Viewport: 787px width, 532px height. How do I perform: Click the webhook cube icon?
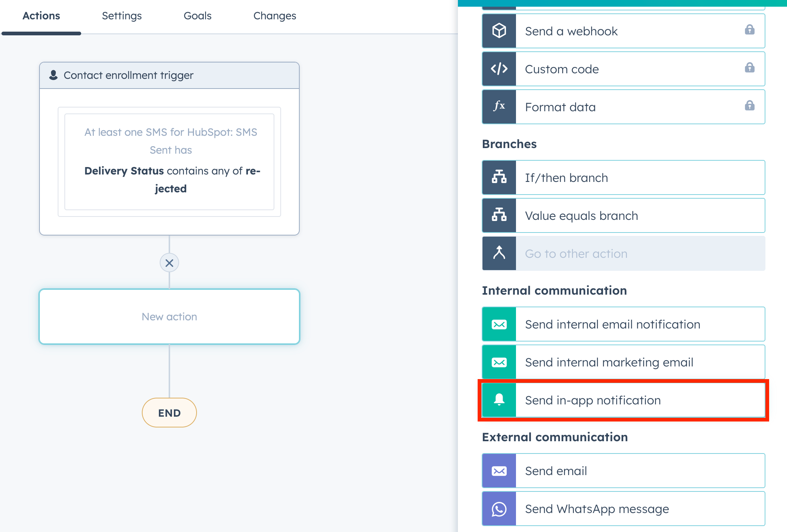point(499,31)
